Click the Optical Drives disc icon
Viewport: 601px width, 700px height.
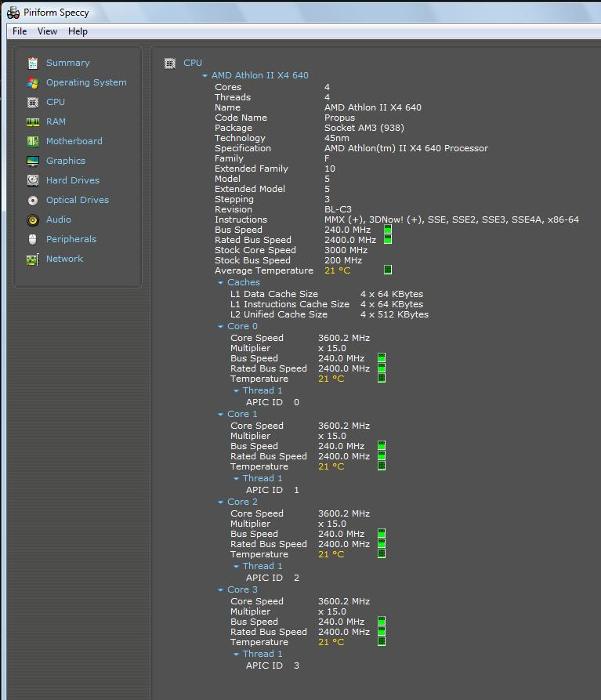(x=33, y=200)
